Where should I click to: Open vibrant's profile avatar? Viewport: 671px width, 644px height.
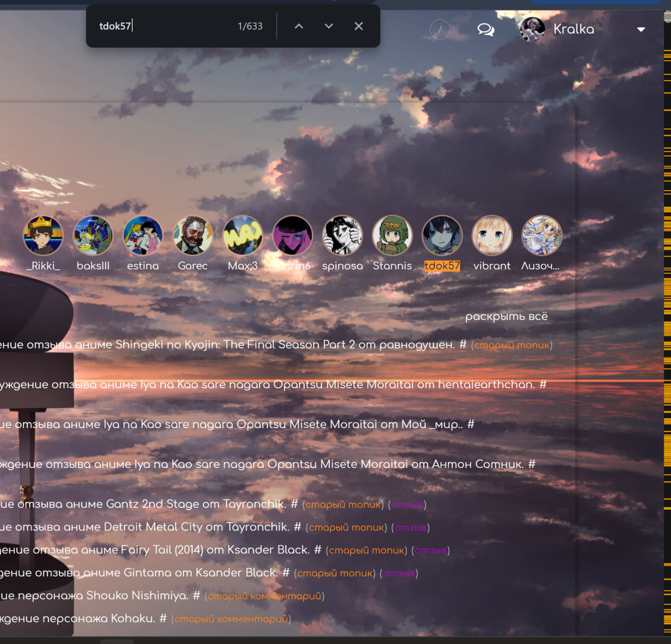492,235
